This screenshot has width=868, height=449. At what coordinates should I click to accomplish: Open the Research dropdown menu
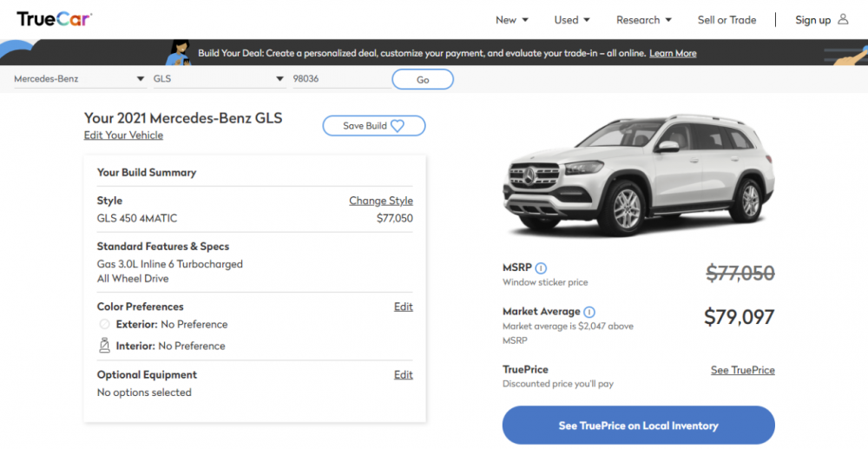pyautogui.click(x=644, y=20)
